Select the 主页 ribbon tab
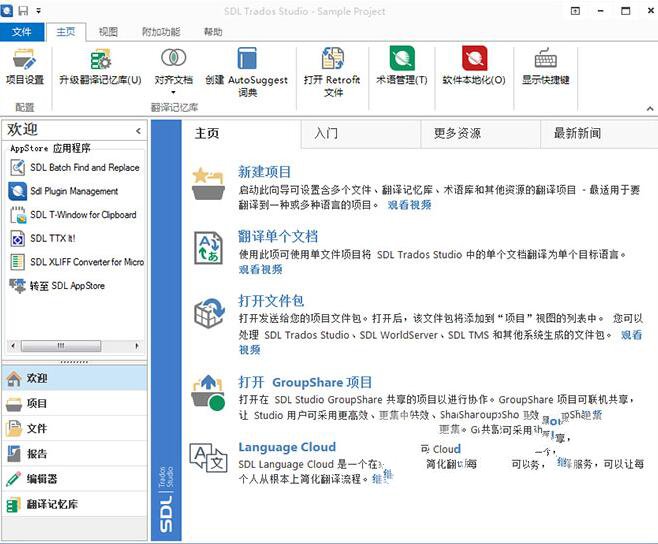658x544 pixels. point(66,32)
